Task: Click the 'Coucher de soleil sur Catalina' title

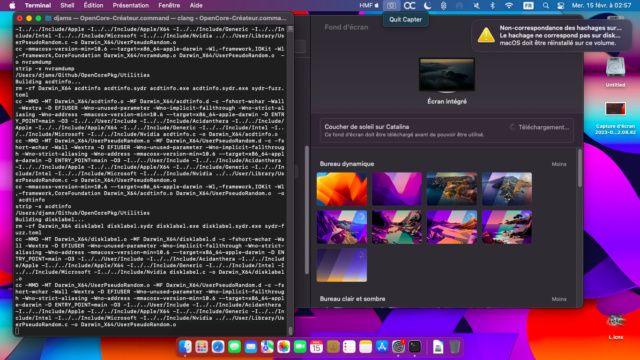Action: point(367,127)
